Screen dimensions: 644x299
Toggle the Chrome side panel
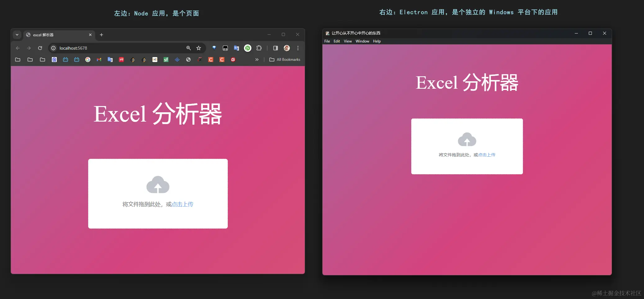pyautogui.click(x=275, y=48)
